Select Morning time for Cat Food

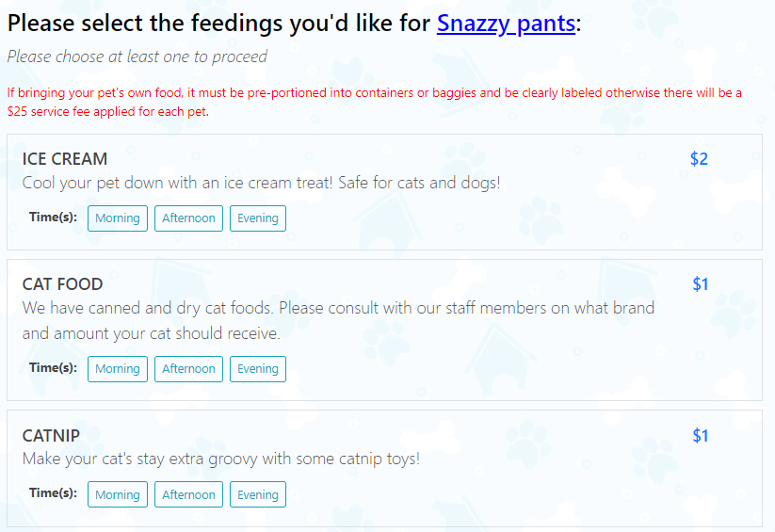coord(118,369)
